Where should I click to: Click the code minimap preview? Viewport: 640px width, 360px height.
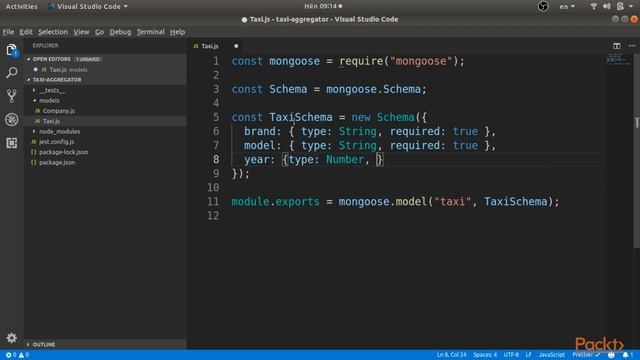coord(618,60)
